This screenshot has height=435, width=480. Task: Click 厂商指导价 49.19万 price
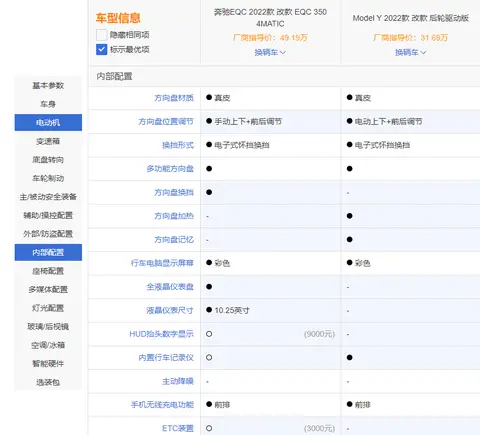point(270,38)
